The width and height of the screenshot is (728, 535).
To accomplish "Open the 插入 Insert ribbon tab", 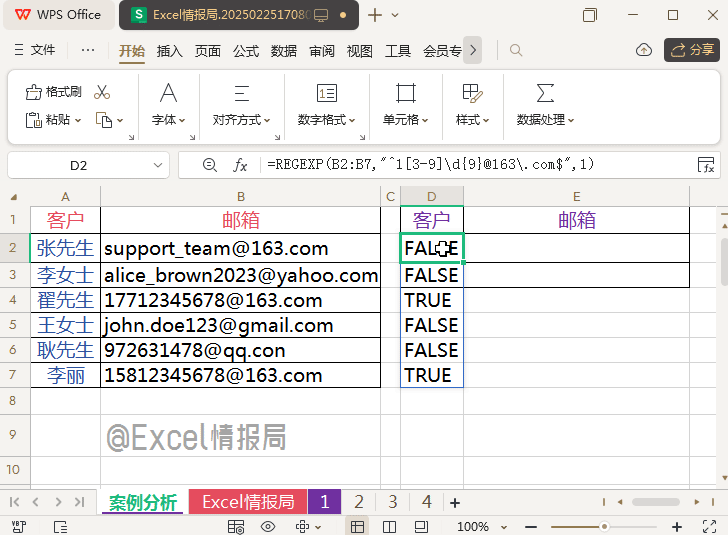I will point(170,50).
